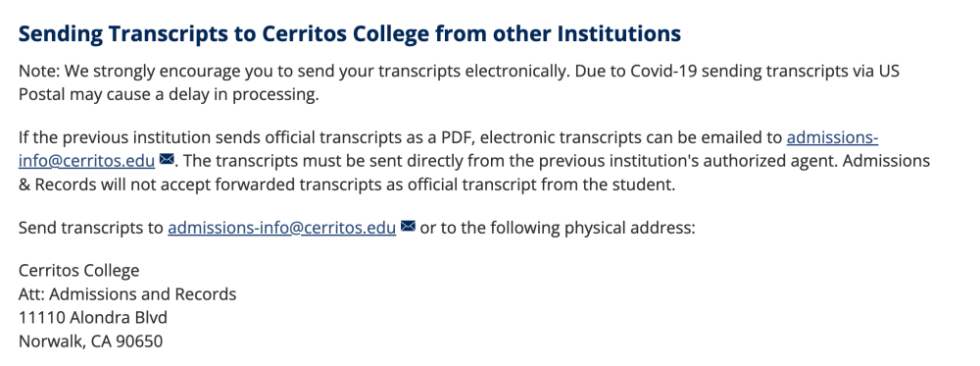
Task: Click the envelope icon after the first info@cerritos.edu link
Action: (x=167, y=160)
